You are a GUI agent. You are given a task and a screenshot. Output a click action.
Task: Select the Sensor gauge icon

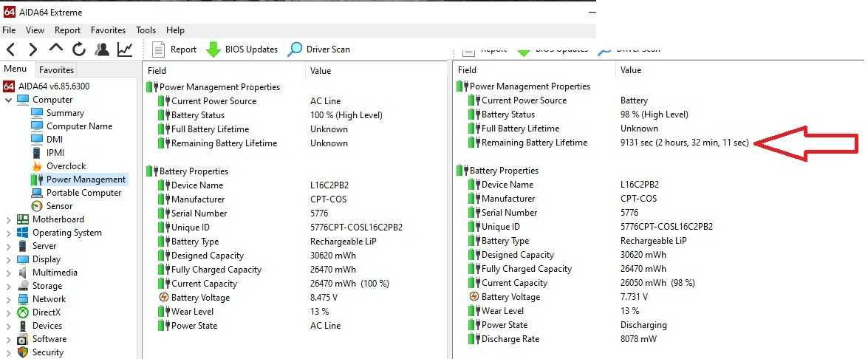36,206
